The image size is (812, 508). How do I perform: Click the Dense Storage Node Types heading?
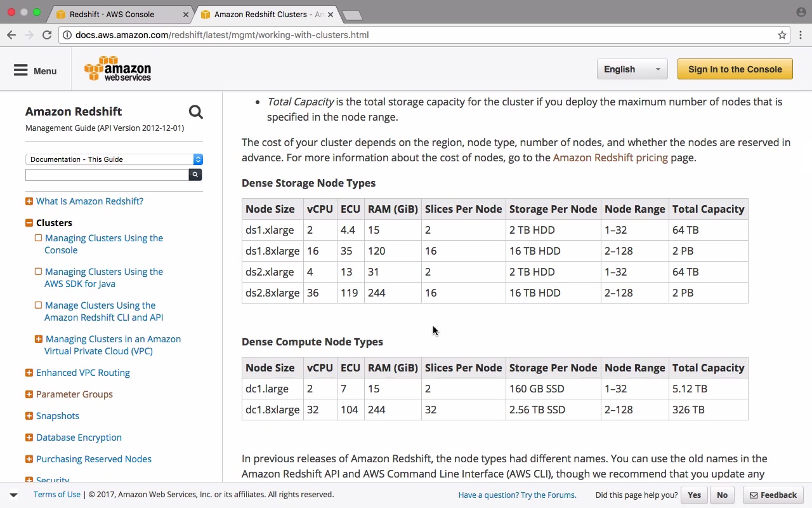click(308, 183)
